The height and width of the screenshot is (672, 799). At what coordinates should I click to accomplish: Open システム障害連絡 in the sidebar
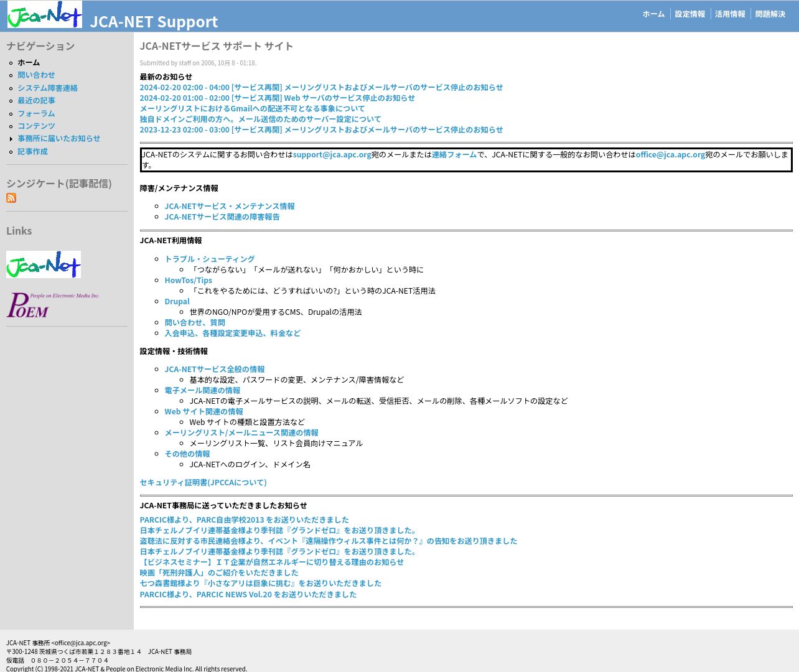[47, 88]
